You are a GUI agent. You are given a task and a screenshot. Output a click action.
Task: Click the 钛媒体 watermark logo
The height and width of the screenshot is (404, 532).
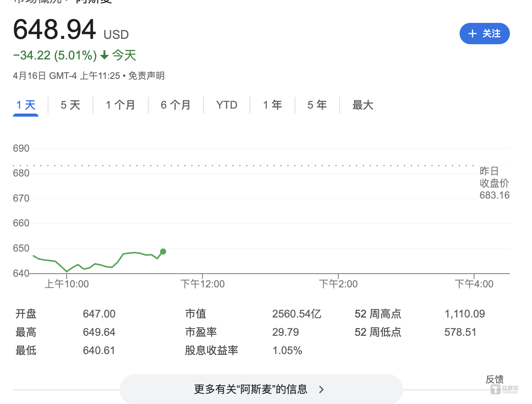coord(504,389)
